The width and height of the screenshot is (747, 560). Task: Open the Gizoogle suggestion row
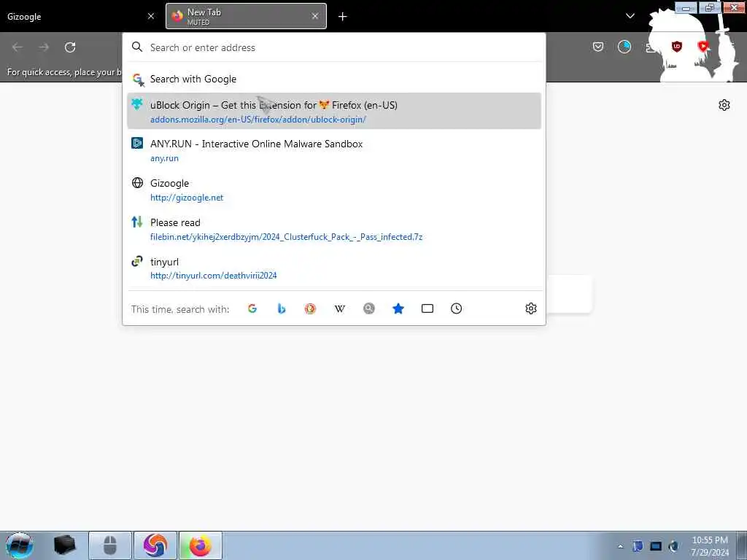334,190
